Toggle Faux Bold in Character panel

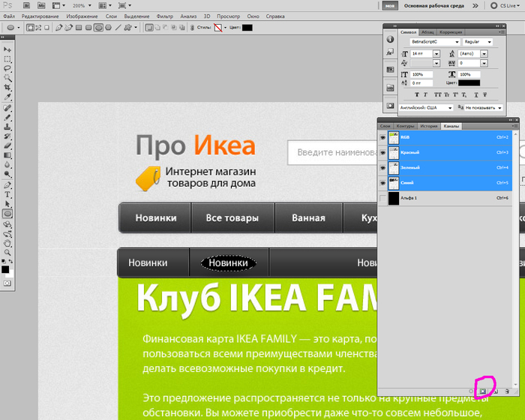tap(417, 94)
